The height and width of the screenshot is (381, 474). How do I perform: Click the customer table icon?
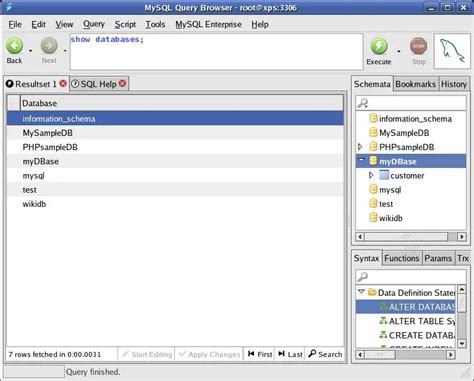[384, 175]
